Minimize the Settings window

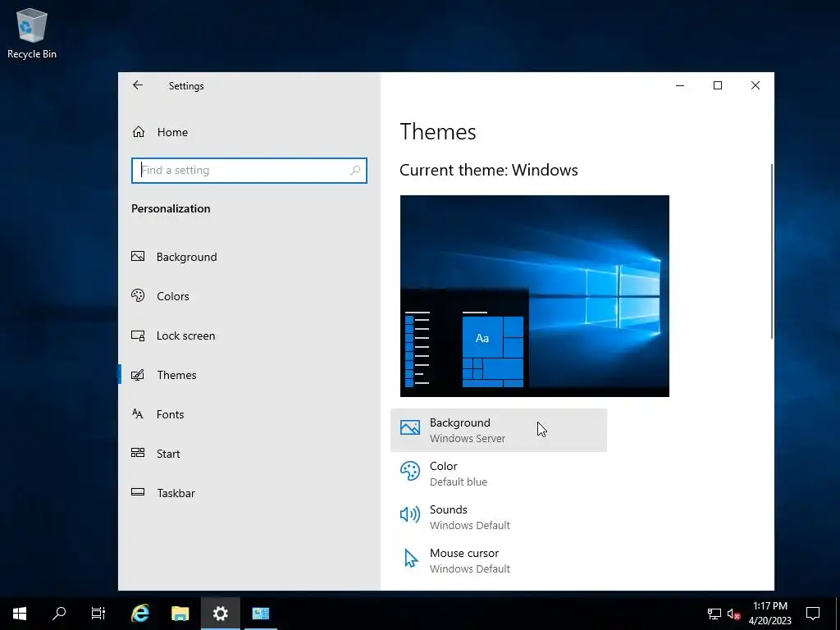(680, 85)
